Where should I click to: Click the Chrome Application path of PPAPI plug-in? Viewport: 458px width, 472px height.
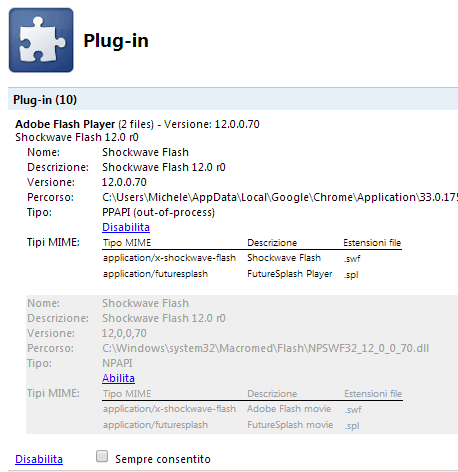[280, 197]
